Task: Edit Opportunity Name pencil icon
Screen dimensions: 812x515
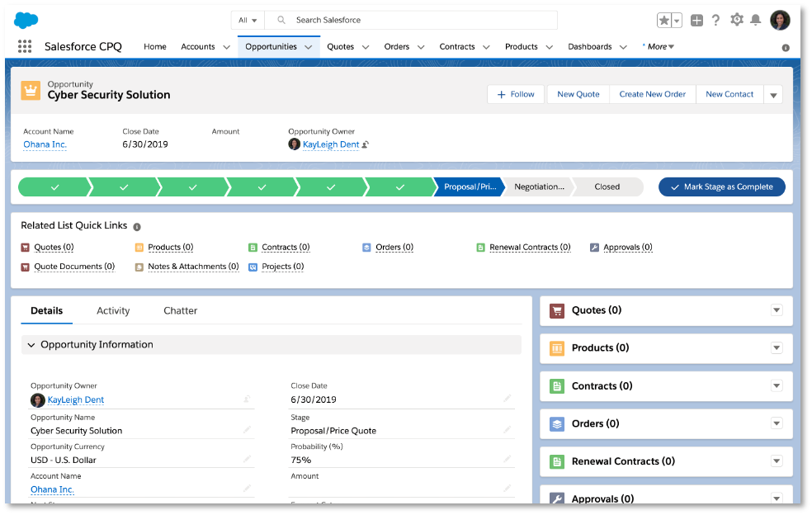Action: [247, 429]
